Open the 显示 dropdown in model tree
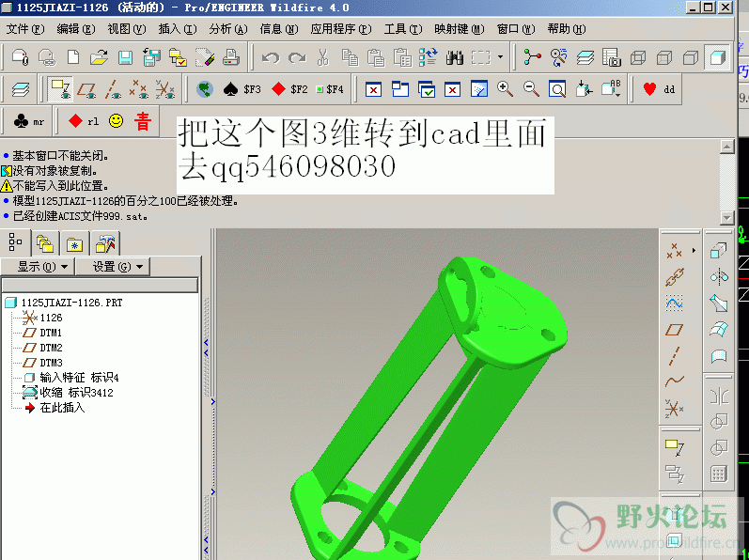 click(x=39, y=266)
